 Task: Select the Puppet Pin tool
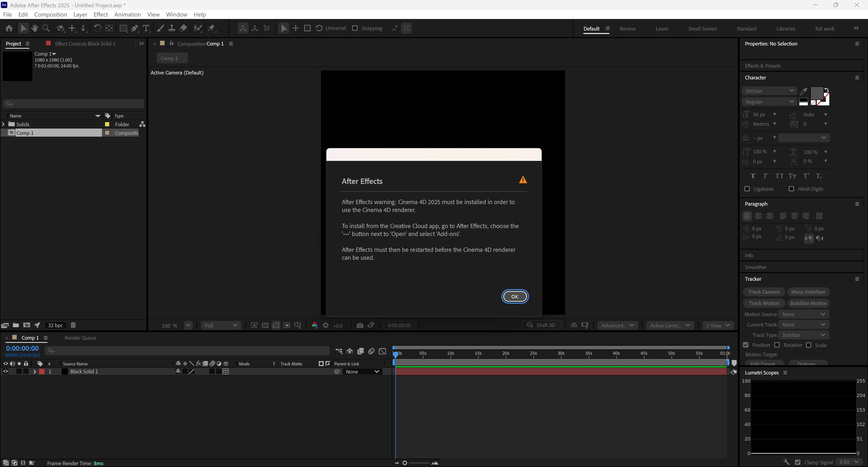pos(212,28)
